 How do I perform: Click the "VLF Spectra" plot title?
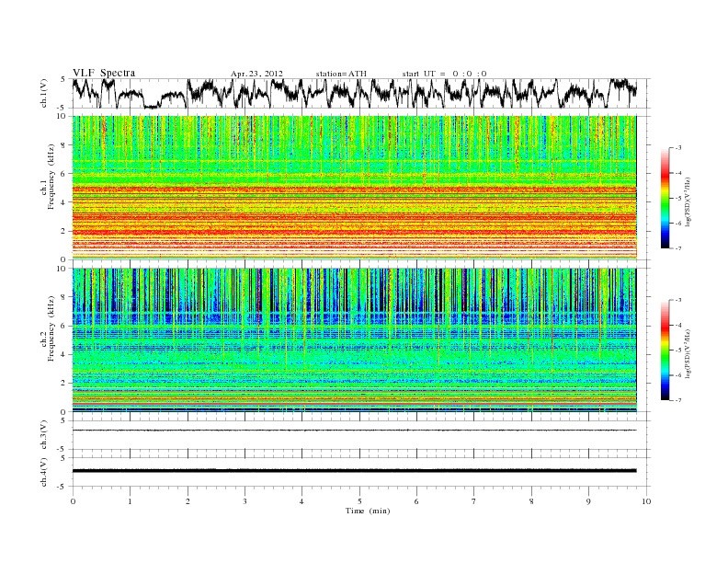(104, 73)
